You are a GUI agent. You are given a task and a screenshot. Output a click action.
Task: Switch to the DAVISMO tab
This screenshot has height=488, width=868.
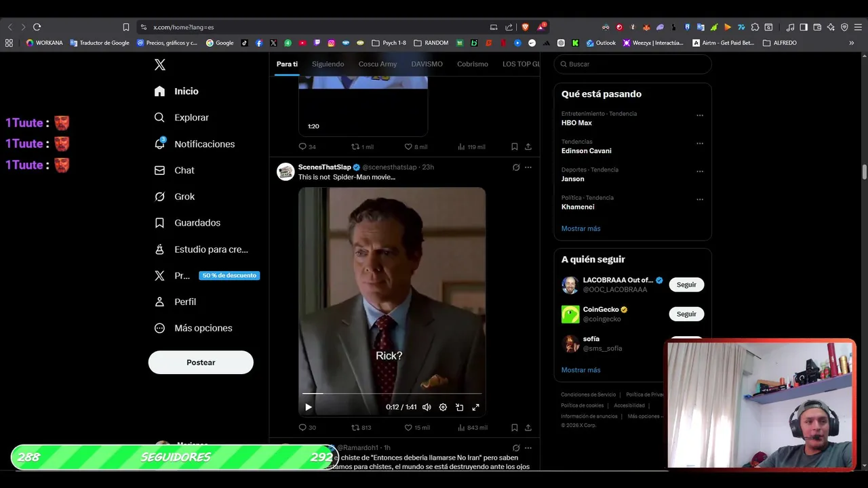(427, 64)
